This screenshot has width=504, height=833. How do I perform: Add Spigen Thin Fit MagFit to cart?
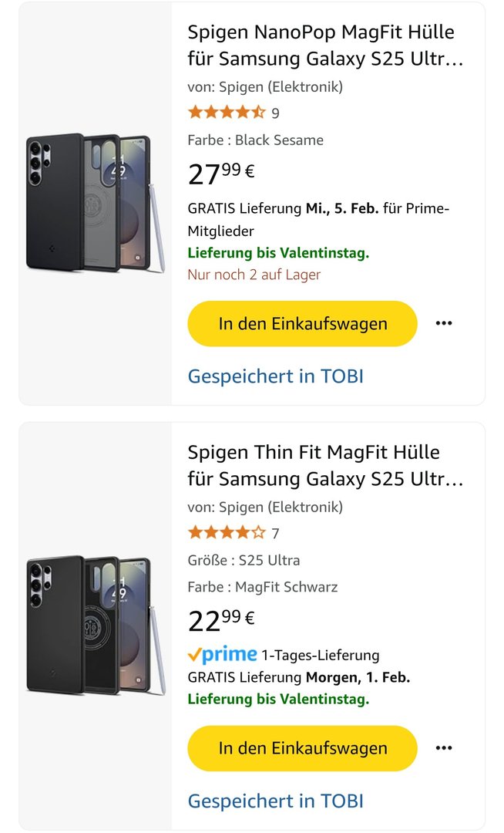click(x=302, y=747)
